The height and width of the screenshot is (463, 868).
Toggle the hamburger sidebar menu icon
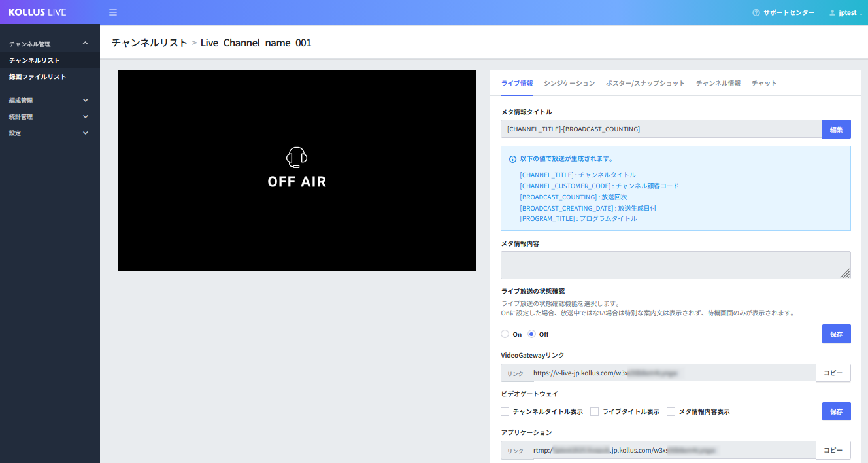(x=113, y=12)
